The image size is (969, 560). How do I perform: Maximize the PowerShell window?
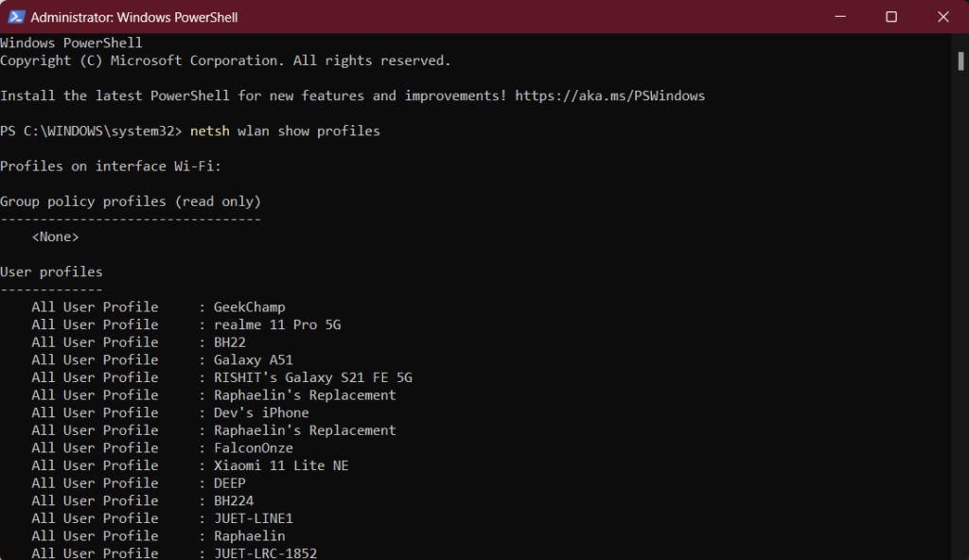tap(891, 17)
